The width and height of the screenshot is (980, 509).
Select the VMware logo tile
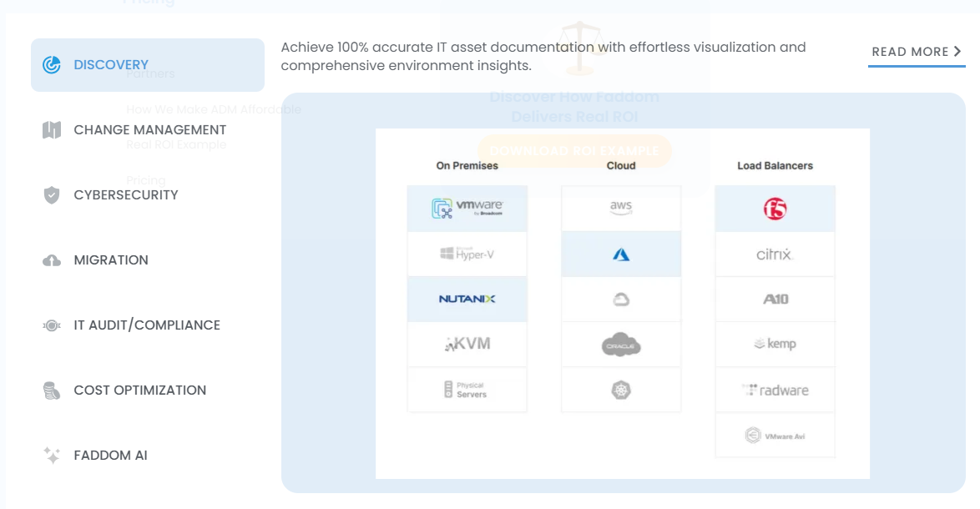(467, 209)
